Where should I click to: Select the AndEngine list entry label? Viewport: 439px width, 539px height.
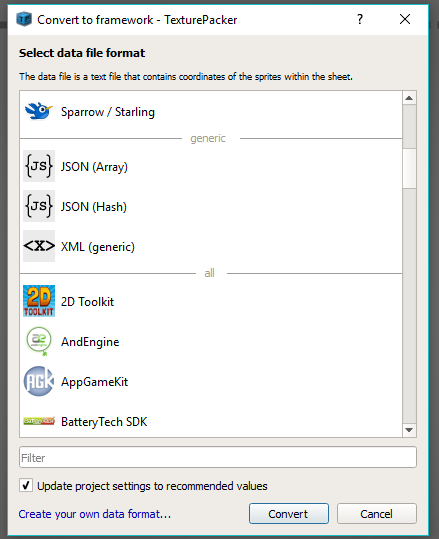[90, 342]
